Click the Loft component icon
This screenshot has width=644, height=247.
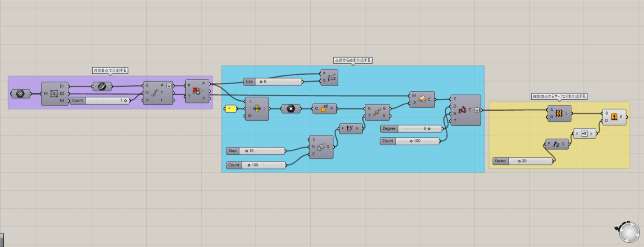click(x=559, y=113)
